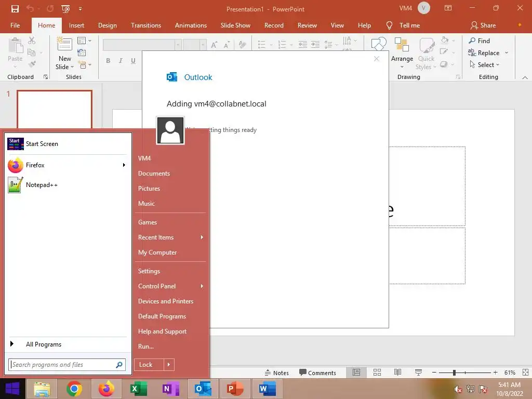532x399 pixels.
Task: Toggle Underline formatting
Action: pyautogui.click(x=133, y=61)
